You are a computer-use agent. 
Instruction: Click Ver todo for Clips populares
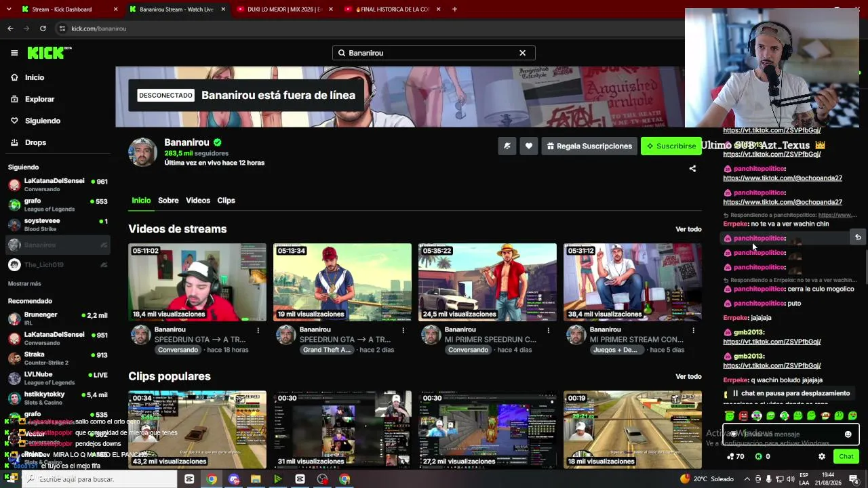click(688, 376)
